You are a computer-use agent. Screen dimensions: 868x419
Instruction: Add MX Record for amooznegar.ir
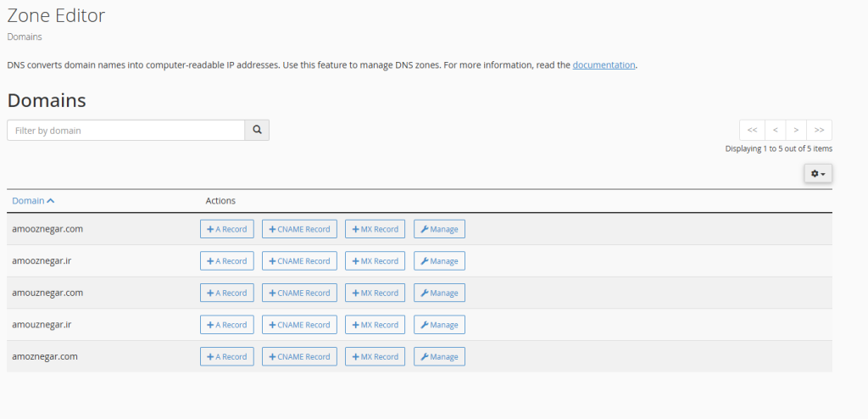[375, 261]
